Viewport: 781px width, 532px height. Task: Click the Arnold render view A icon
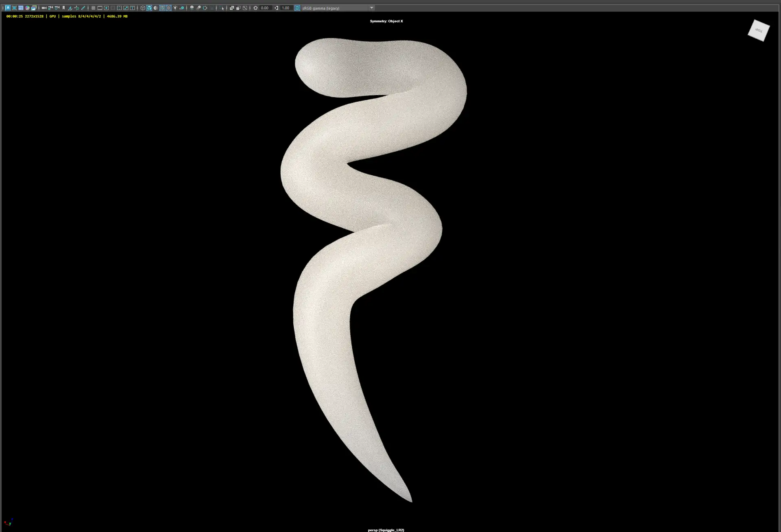[8, 8]
